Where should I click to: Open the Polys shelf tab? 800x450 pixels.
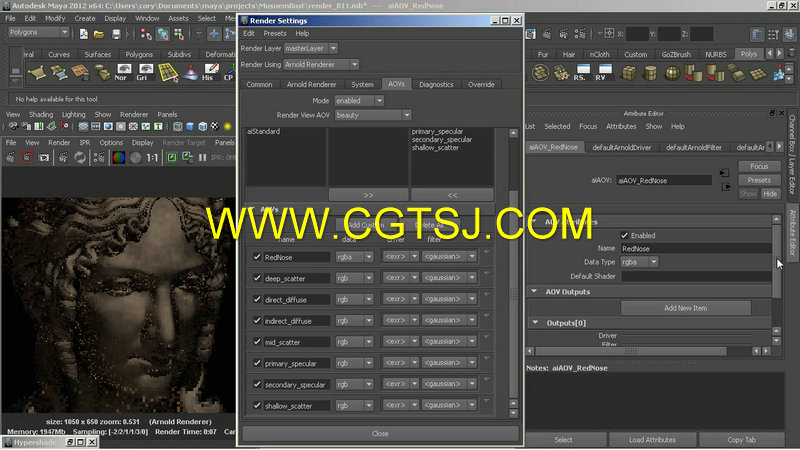[749, 54]
